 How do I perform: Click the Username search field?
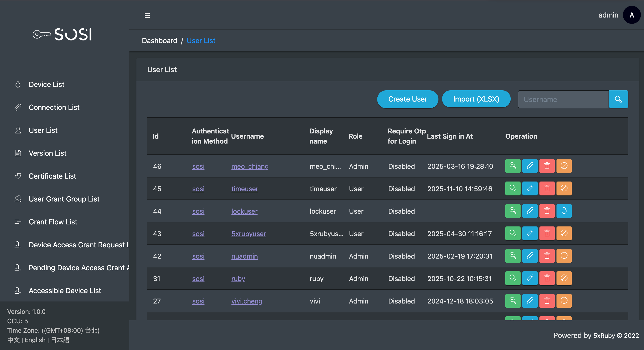point(563,99)
